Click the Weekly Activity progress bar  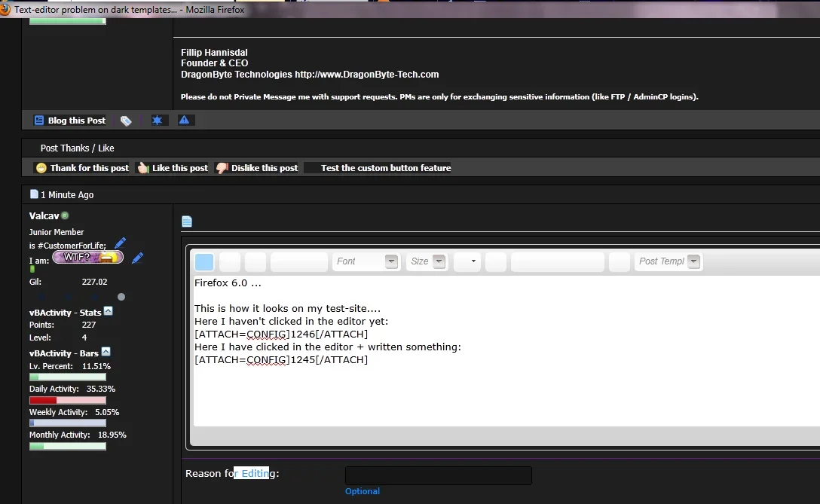tap(68, 423)
